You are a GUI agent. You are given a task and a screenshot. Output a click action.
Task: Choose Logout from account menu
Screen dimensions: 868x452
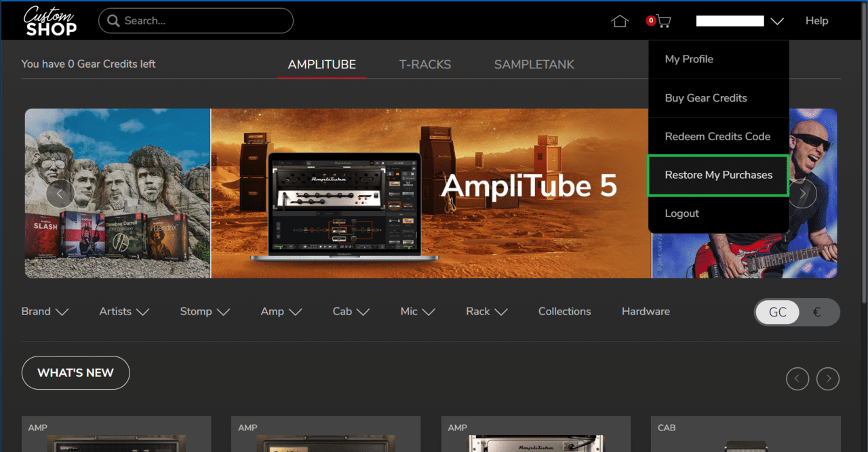tap(718, 213)
